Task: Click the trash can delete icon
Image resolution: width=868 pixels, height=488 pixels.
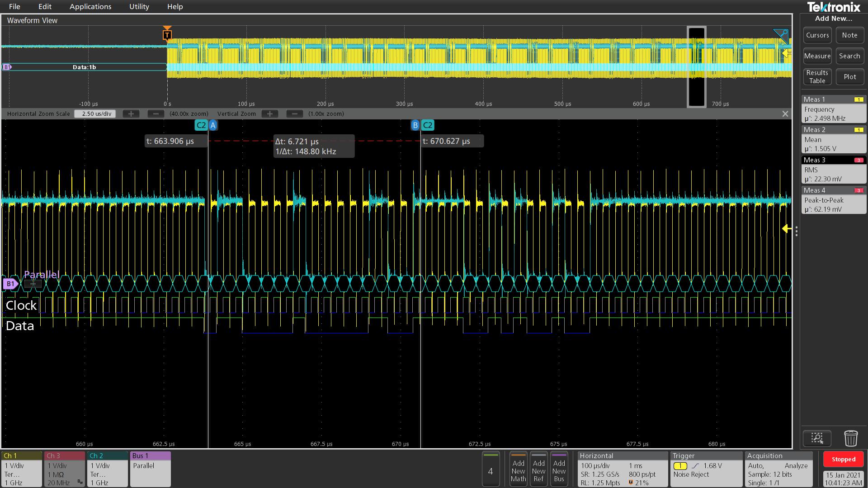Action: (850, 438)
